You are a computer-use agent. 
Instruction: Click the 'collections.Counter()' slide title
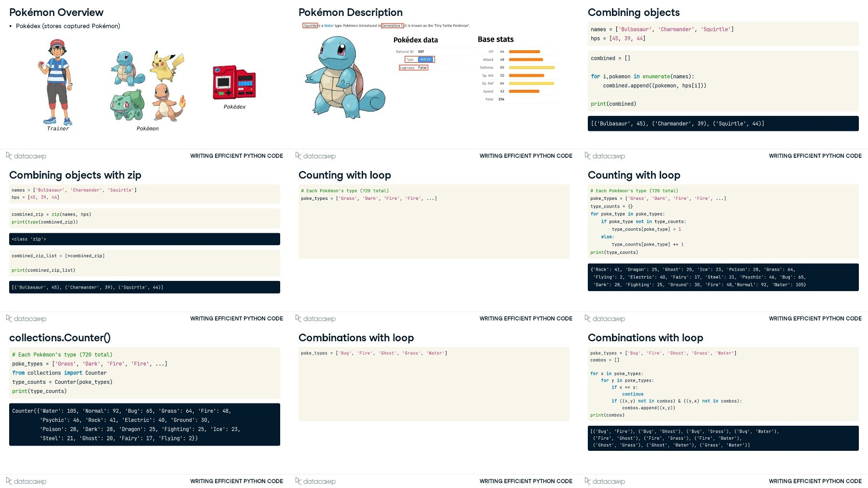[60, 338]
